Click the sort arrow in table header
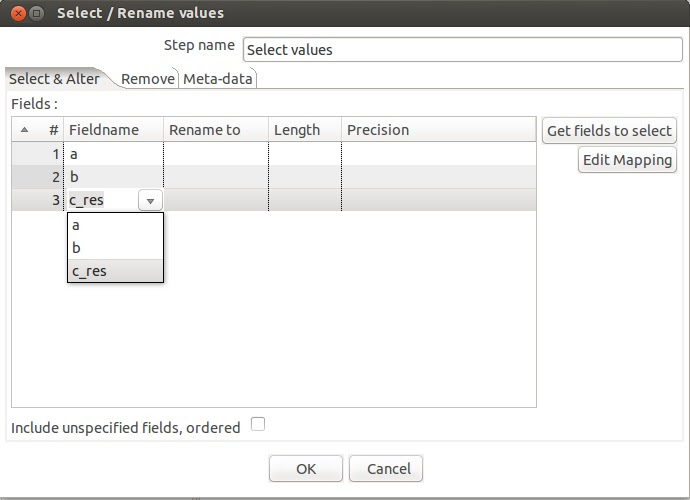This screenshot has height=500, width=690. pos(25,130)
